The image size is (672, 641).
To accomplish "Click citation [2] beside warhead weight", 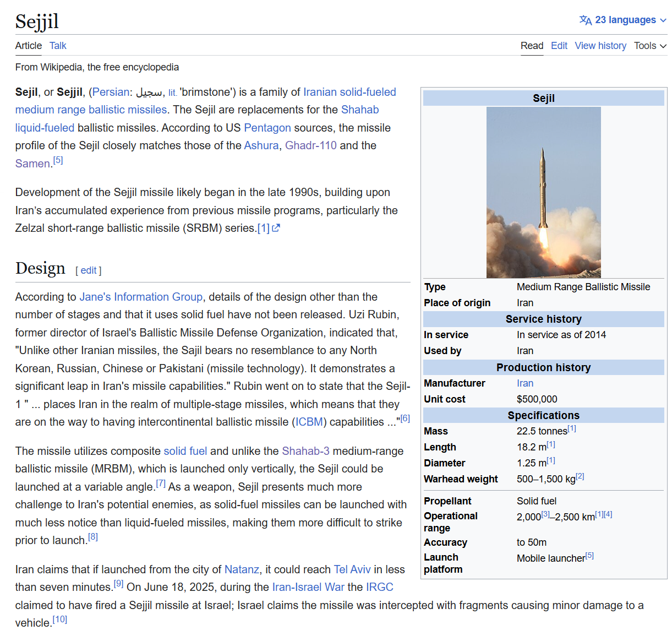I will click(580, 476).
